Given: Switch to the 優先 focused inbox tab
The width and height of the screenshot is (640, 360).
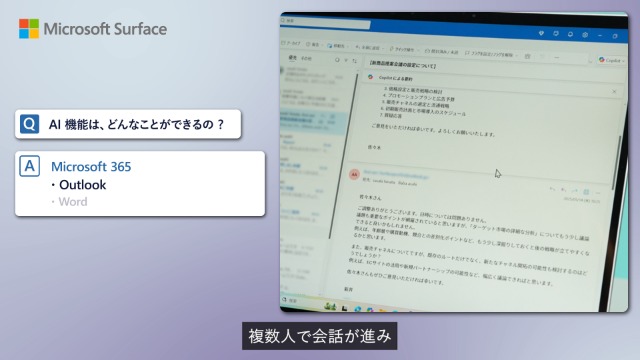Looking at the screenshot, I should pos(292,58).
